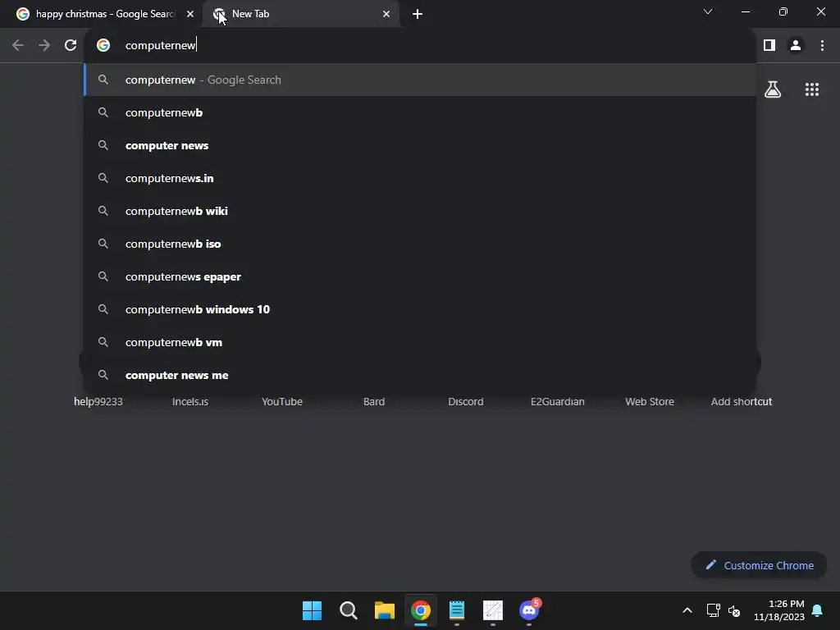
Task: Open File Explorer from taskbar
Action: click(384, 610)
